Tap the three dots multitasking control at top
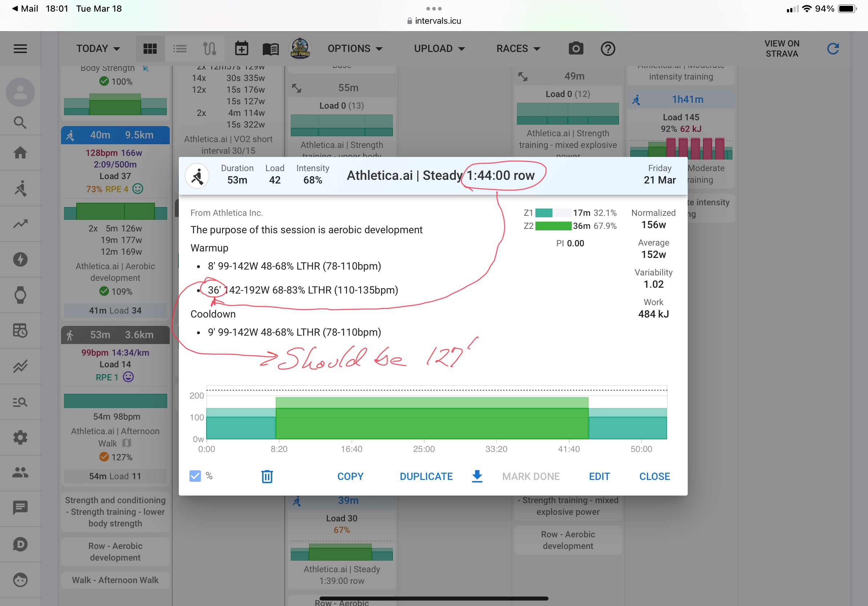The height and width of the screenshot is (606, 868). tap(434, 8)
